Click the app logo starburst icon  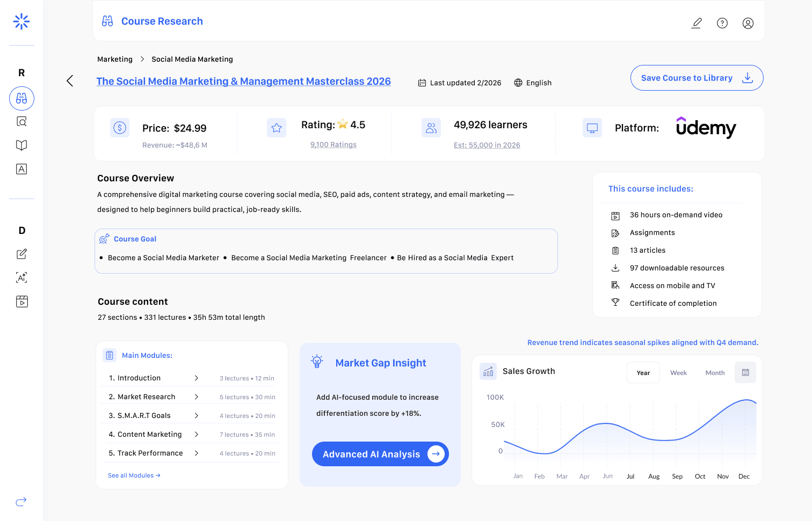pyautogui.click(x=21, y=21)
